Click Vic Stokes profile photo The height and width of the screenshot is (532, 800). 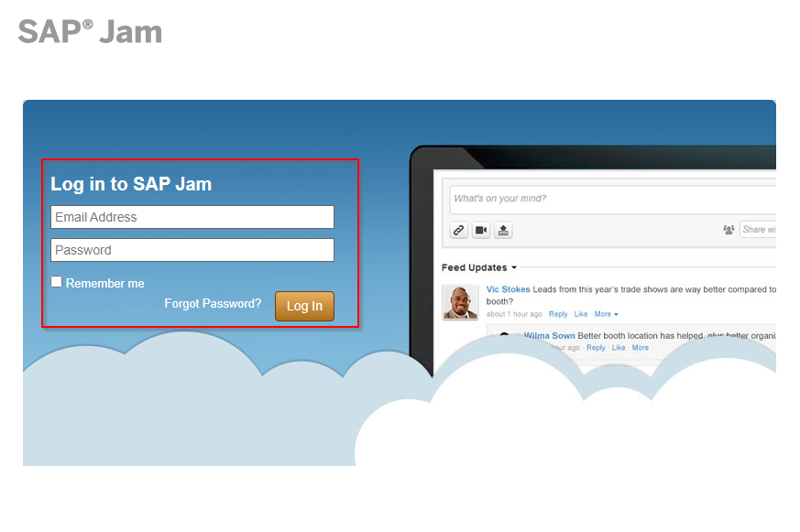point(460,302)
